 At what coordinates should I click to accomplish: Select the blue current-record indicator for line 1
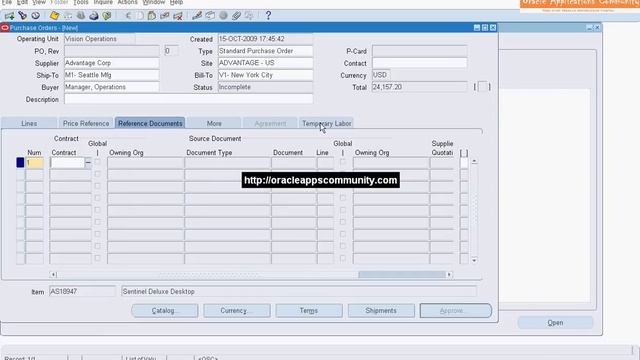point(20,162)
